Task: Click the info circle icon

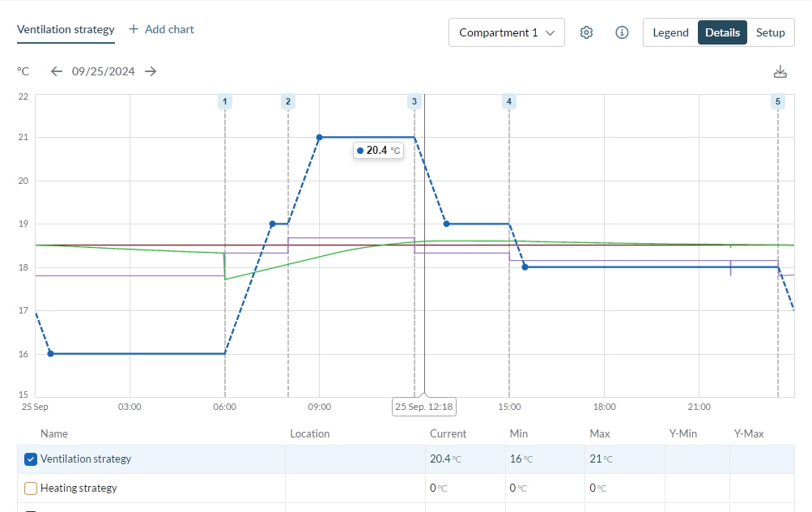Action: tap(622, 32)
